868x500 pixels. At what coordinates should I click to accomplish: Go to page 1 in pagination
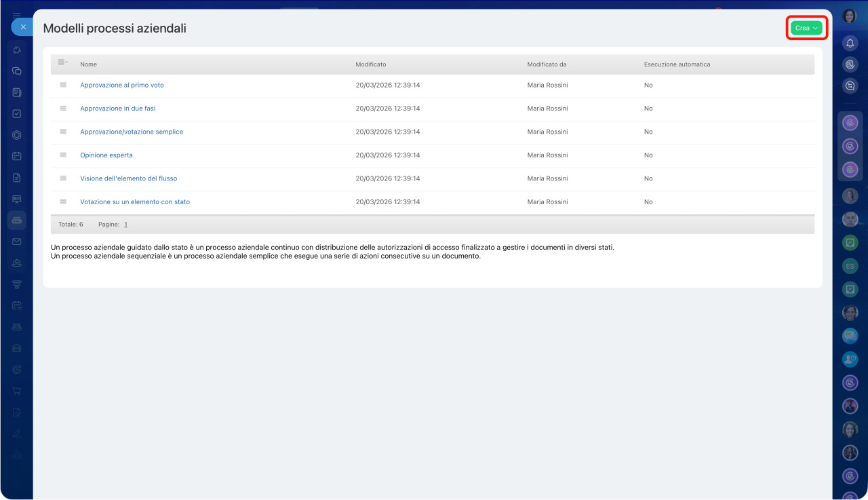(125, 224)
